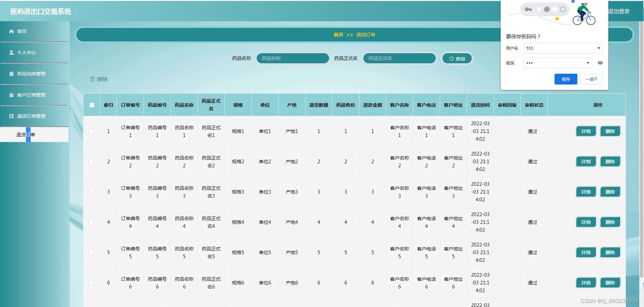
Task: Click 首页 breadcrumb link
Action: click(x=338, y=35)
